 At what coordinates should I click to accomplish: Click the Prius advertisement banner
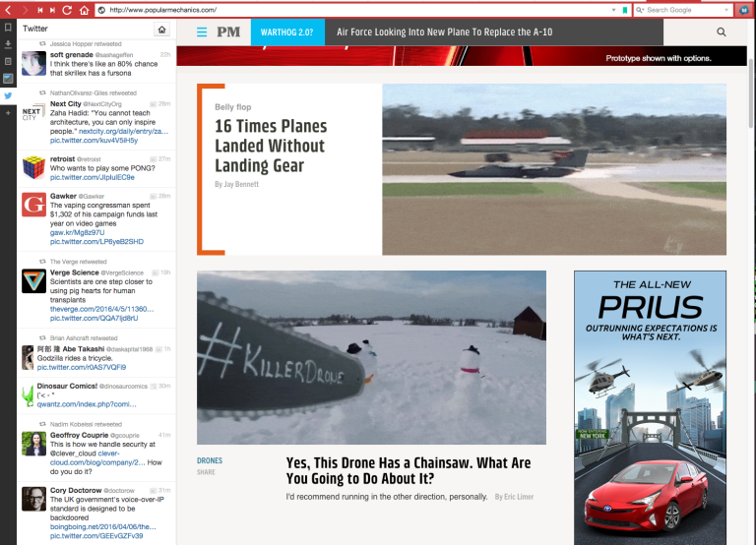[x=650, y=407]
